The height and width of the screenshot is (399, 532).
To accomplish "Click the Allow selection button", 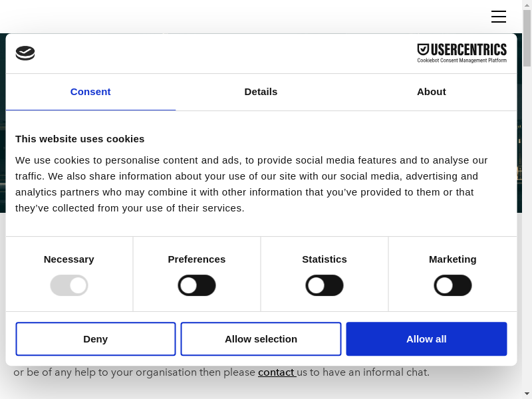I will [x=261, y=339].
